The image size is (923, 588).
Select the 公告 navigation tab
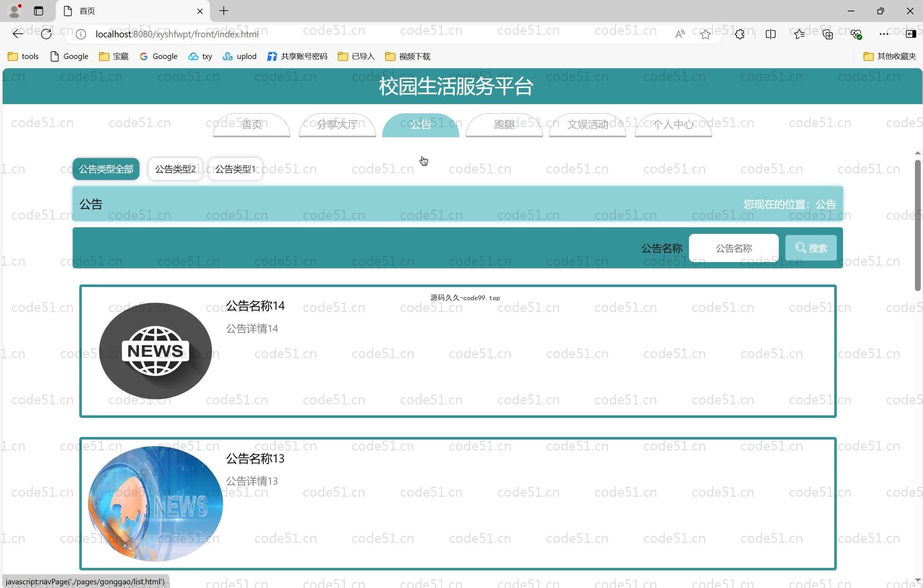[421, 125]
